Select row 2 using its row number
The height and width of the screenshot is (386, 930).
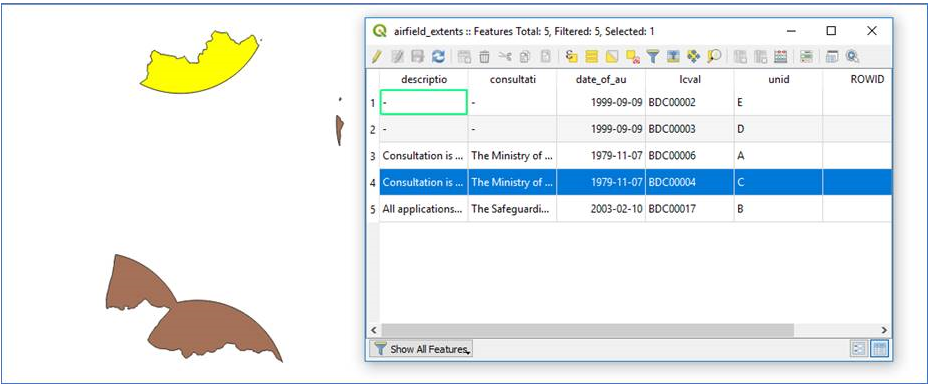click(372, 129)
